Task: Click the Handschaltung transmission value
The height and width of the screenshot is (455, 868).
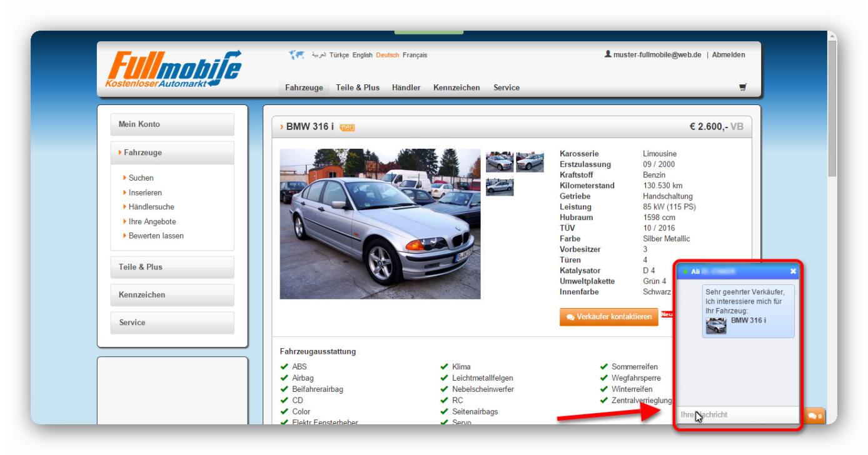Action: (x=667, y=196)
